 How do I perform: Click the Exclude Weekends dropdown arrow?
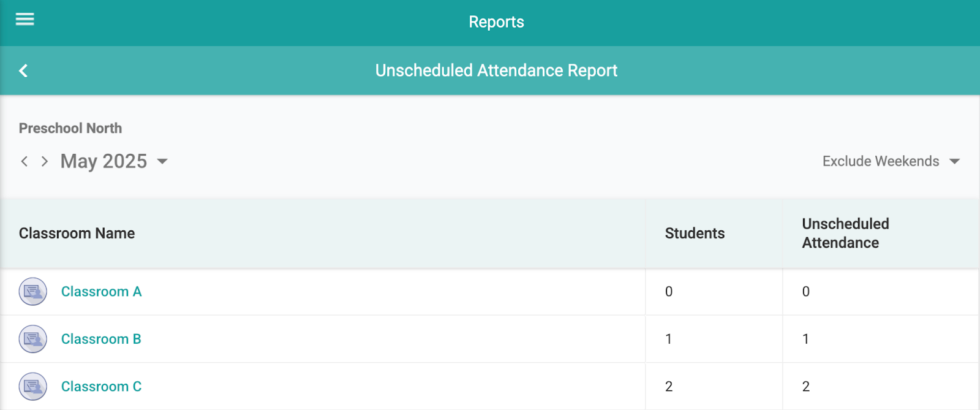954,162
